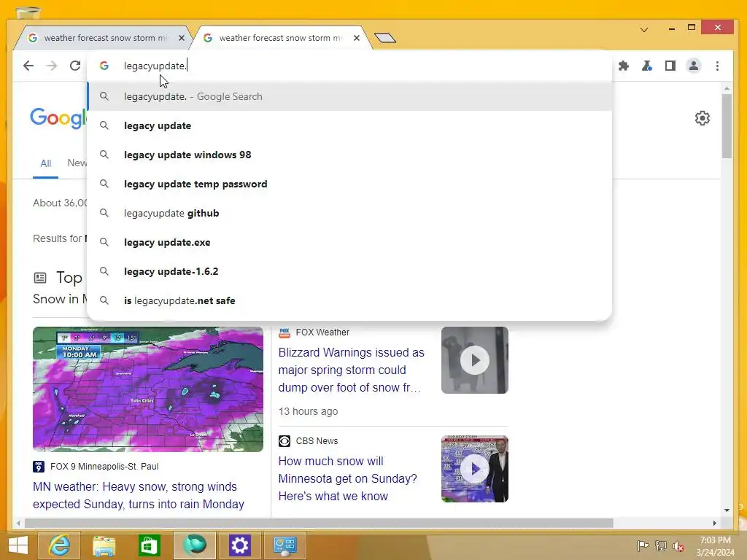This screenshot has height=560, width=747.
Task: Open the Extensions puzzle icon
Action: coord(623,66)
